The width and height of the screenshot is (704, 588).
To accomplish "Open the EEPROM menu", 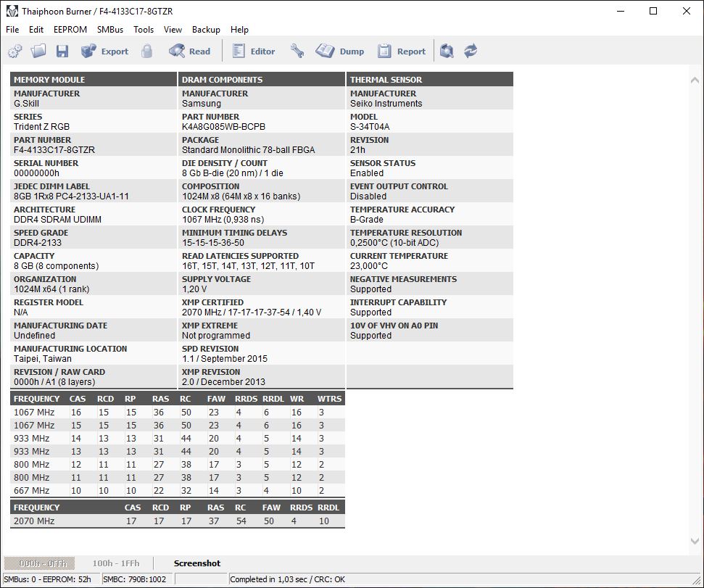I will [70, 30].
